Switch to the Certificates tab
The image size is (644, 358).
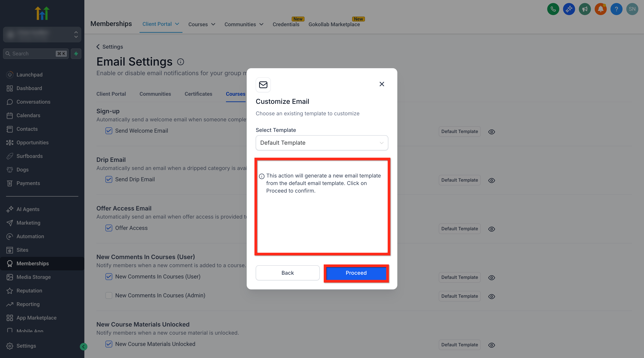(x=198, y=94)
